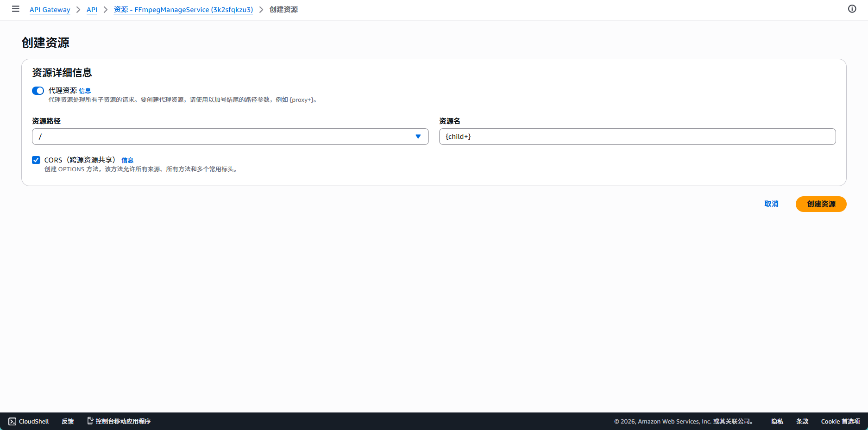The image size is (868, 430).
Task: Open info link next to CORS
Action: [127, 161]
